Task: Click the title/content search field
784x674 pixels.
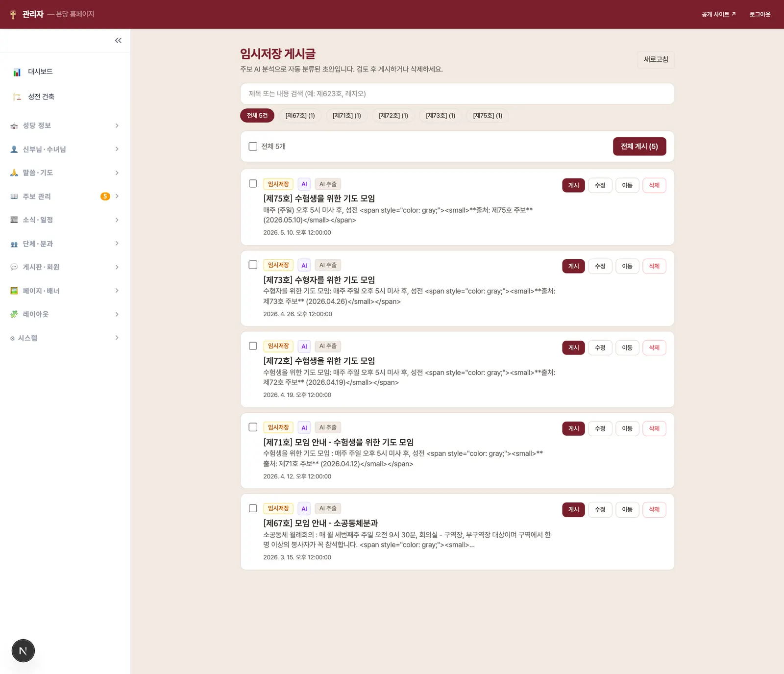Action: pos(457,94)
